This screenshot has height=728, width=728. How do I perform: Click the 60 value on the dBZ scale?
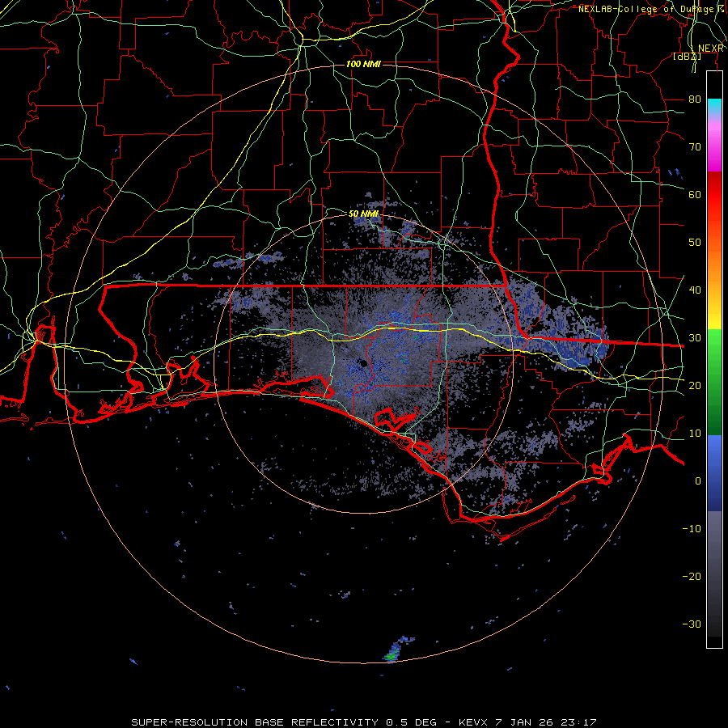coord(695,194)
